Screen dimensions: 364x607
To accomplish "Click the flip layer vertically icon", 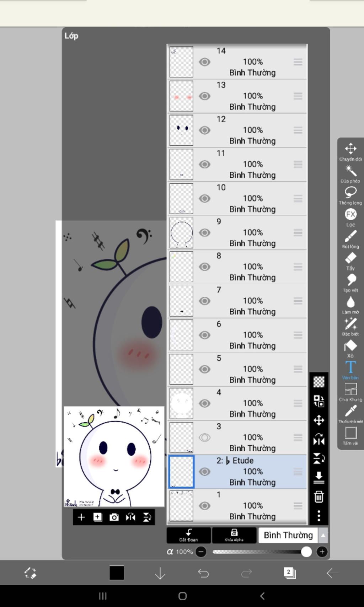I will 319,459.
